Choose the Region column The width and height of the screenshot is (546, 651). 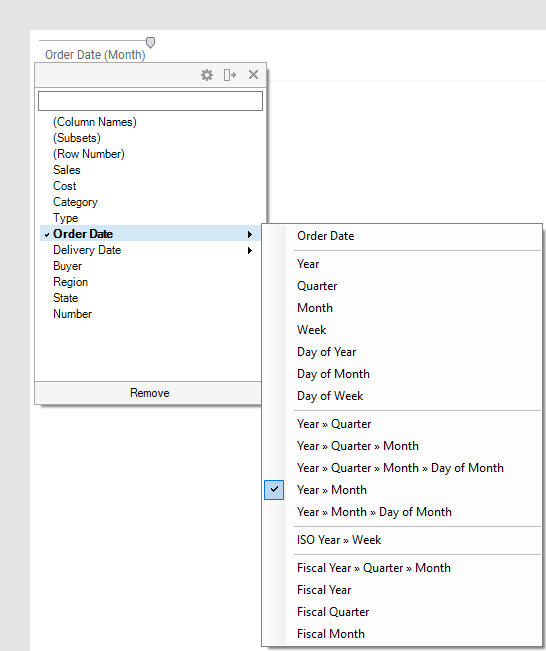pyautogui.click(x=71, y=282)
